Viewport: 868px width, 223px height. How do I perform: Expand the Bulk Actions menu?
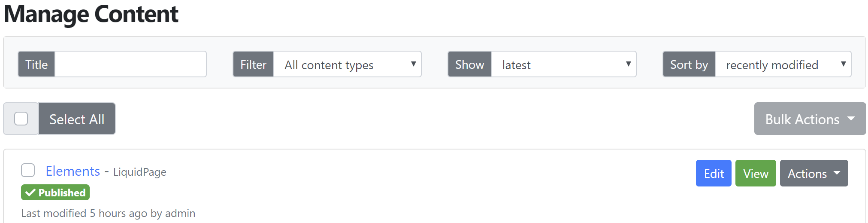[810, 119]
